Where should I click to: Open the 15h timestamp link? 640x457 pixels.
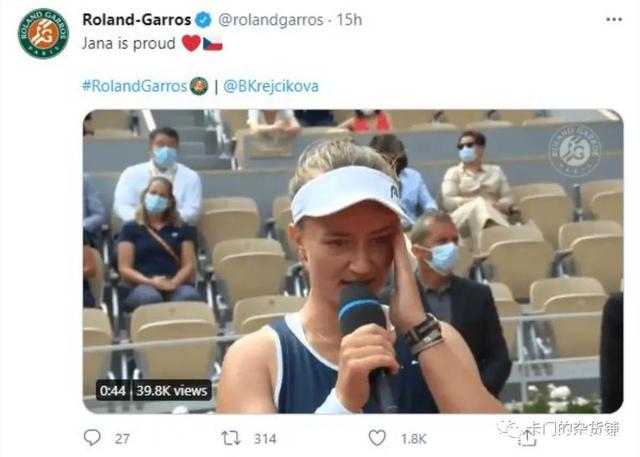pyautogui.click(x=349, y=20)
